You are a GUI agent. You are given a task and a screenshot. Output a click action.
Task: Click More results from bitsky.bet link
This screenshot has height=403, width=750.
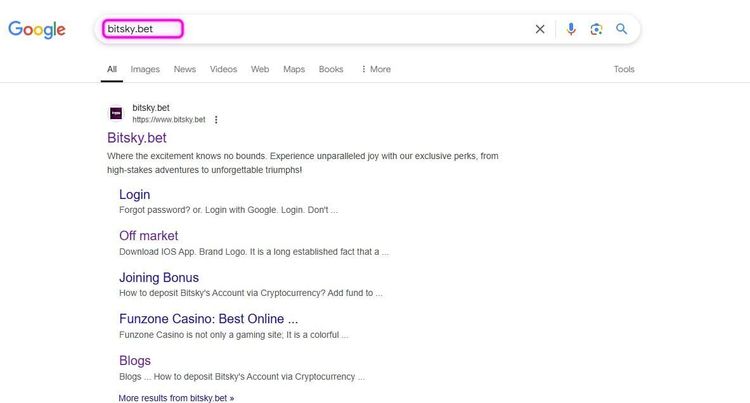click(x=176, y=398)
